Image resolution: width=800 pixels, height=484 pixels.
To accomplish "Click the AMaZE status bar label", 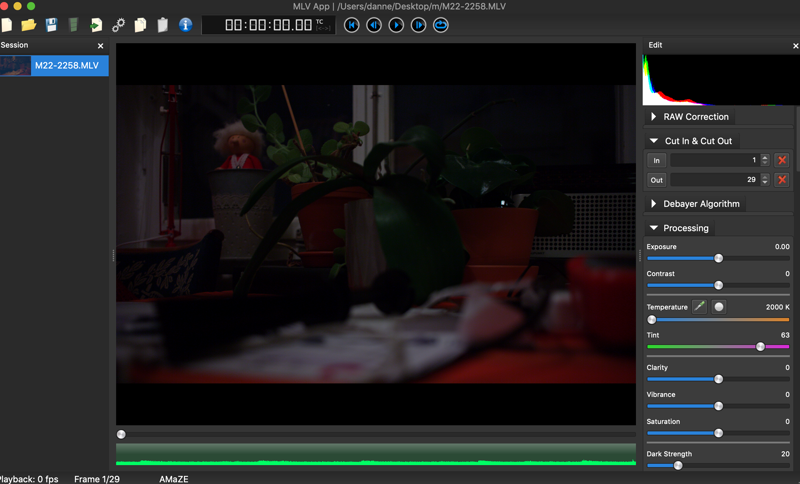I will (x=173, y=479).
